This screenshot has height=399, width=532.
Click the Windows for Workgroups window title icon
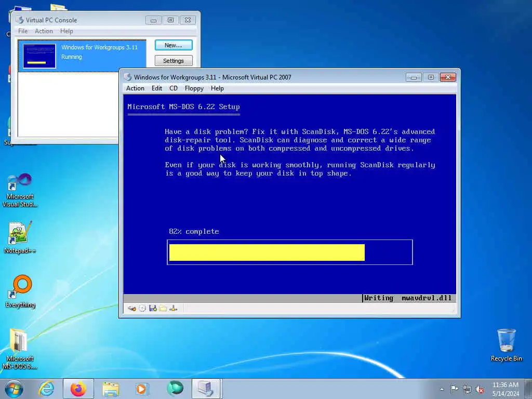click(128, 77)
